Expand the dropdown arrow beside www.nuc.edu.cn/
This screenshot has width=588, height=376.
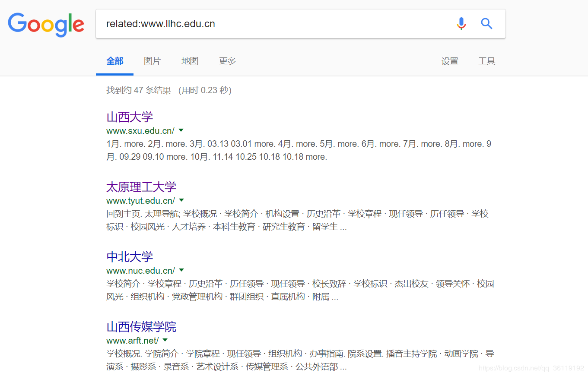pyautogui.click(x=181, y=270)
